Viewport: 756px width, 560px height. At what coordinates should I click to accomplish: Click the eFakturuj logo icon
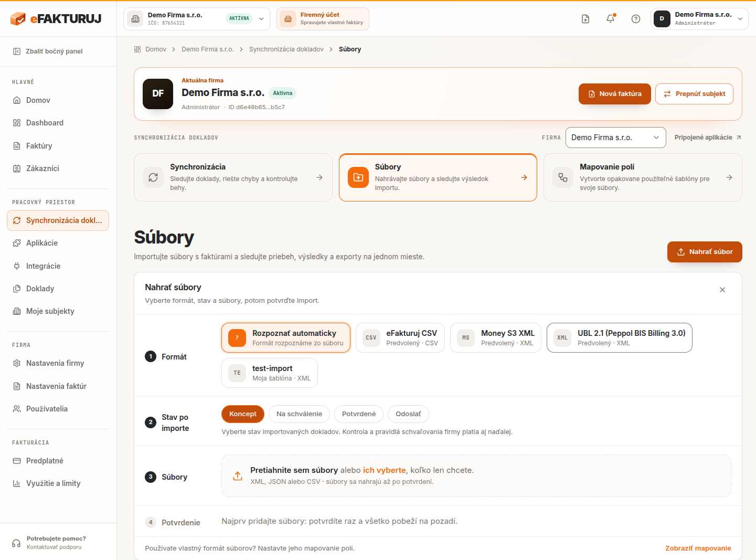pos(18,19)
